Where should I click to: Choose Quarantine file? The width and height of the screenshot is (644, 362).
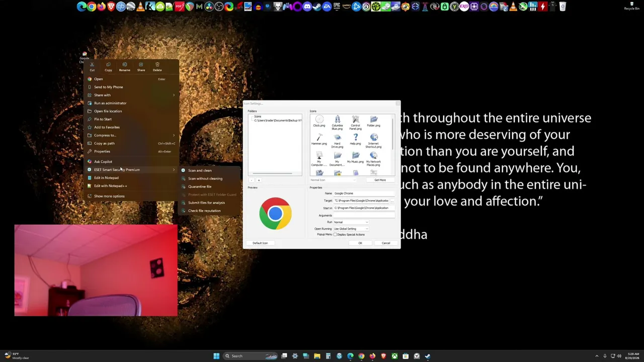pos(209,187)
